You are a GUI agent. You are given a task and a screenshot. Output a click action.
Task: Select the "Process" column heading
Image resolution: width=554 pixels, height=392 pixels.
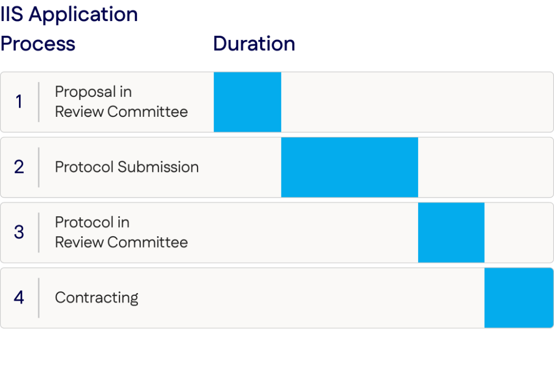click(38, 44)
